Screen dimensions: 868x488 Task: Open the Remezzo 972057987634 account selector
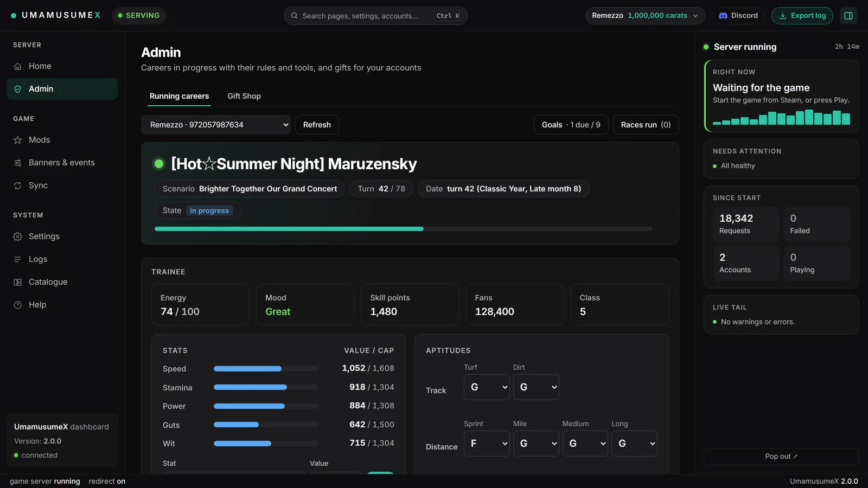[x=216, y=125]
